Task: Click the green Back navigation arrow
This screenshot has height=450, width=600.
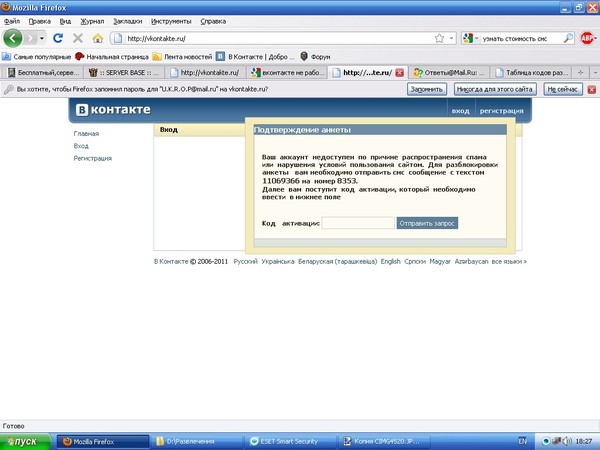Action: click(13, 38)
